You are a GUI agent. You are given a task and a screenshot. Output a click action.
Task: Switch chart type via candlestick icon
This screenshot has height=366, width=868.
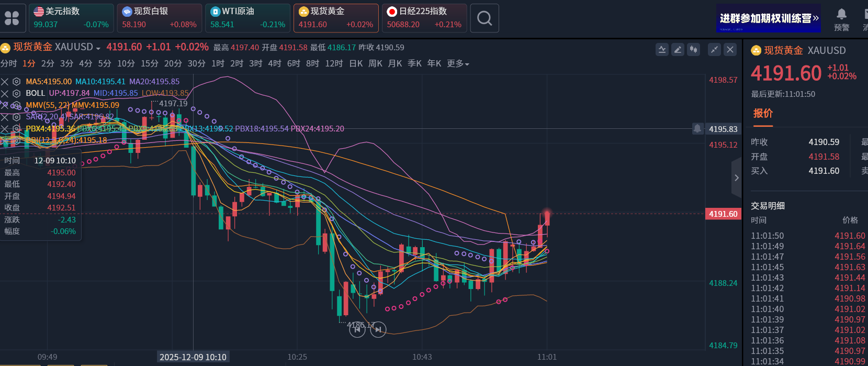tap(693, 50)
